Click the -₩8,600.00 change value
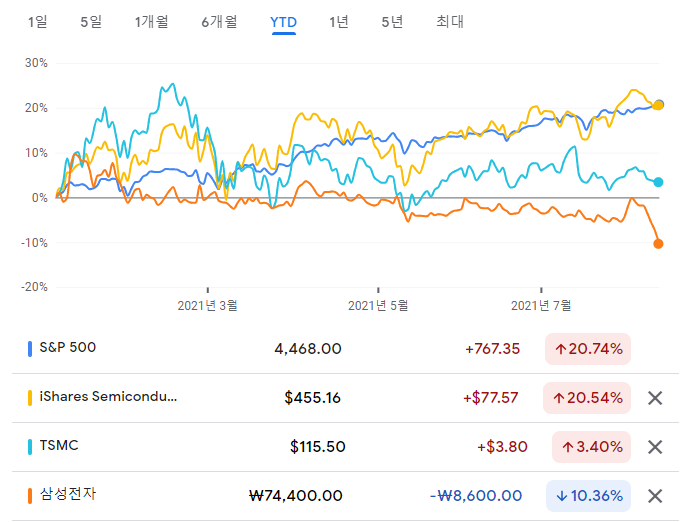The image size is (690, 522). click(476, 496)
